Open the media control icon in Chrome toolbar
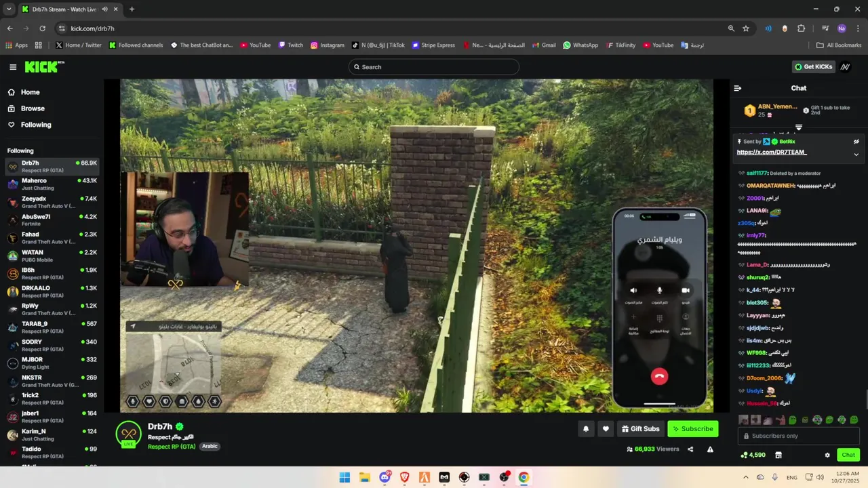Image resolution: width=868 pixels, height=488 pixels. tap(825, 28)
